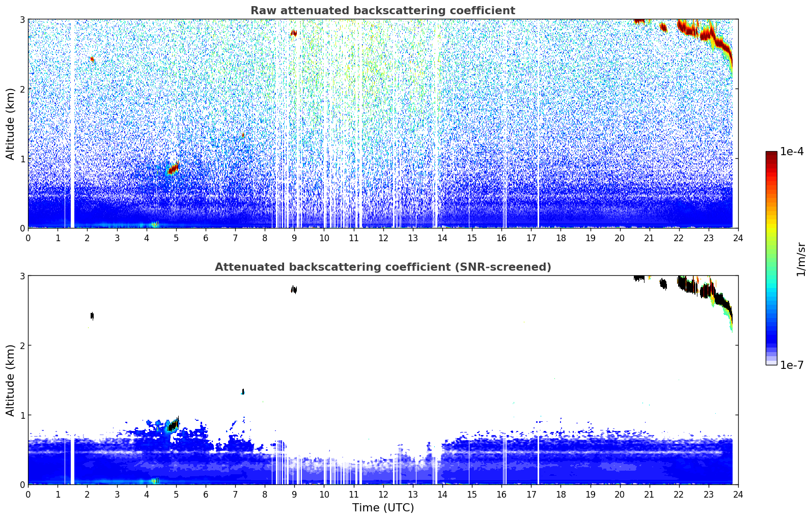The height and width of the screenshot is (519, 812).
Task: Click the "Raw attenuated backscattering coefficient" title
Action: [382, 11]
